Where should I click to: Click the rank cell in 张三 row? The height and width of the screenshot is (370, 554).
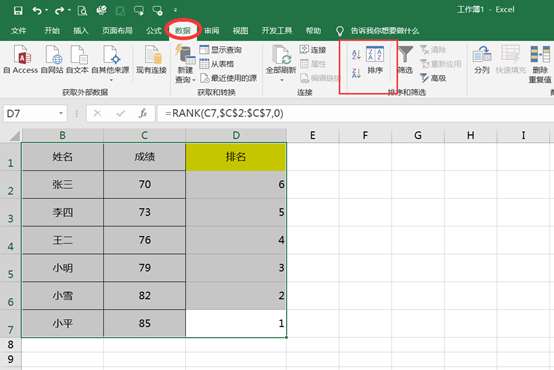[x=236, y=184]
